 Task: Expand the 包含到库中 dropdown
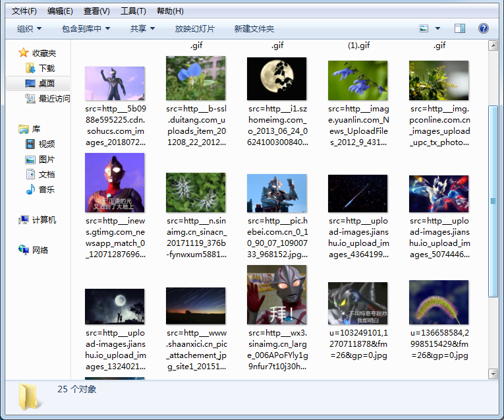86,28
